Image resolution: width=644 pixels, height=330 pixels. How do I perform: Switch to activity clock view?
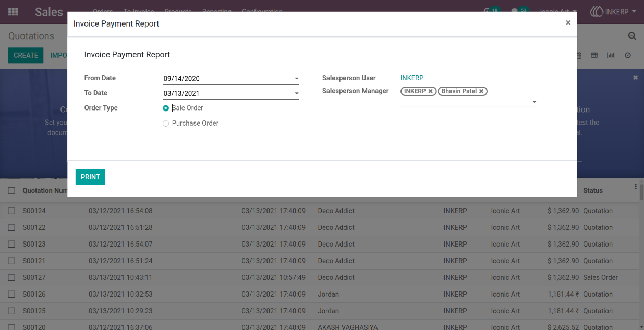(628, 55)
